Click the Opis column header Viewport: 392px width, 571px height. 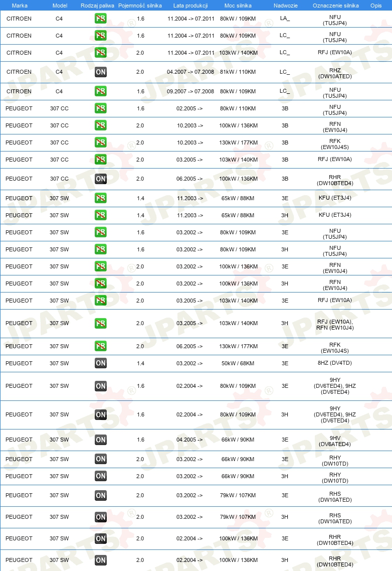point(376,6)
